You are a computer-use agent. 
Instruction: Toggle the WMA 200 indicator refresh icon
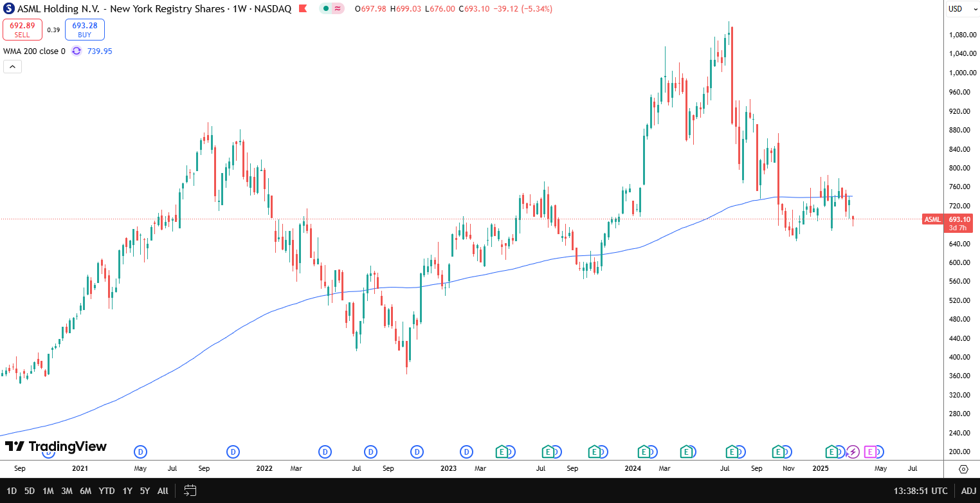click(76, 51)
